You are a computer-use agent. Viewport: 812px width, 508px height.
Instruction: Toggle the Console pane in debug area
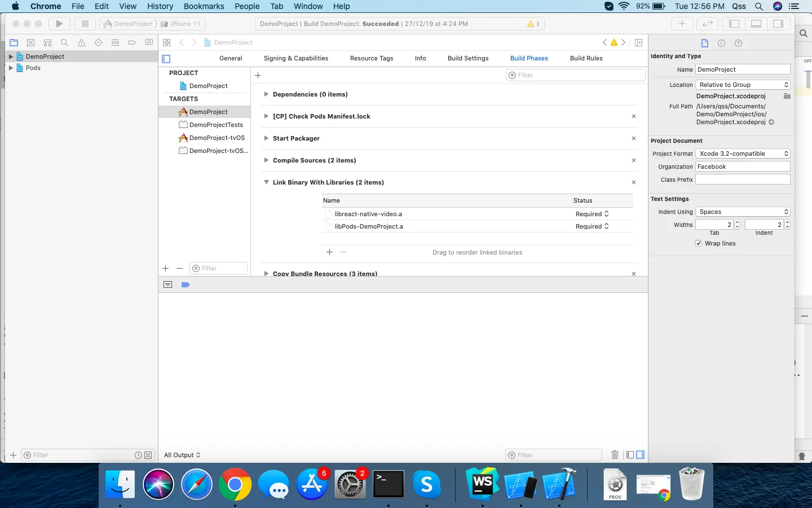[x=640, y=455]
